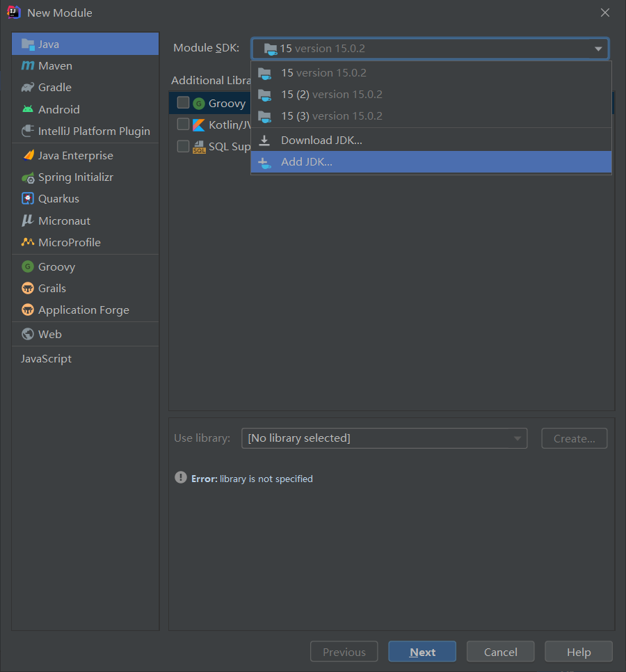Click the Help button
Viewport: 626px width, 672px height.
579,652
